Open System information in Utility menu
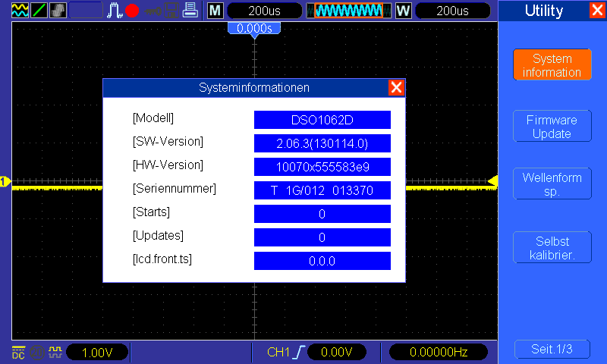 click(552, 65)
